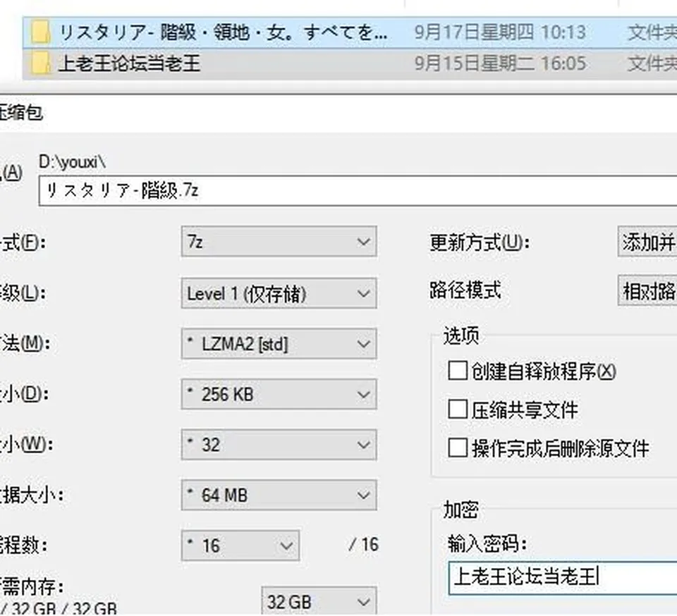
Task: Click password input field under 输入密码
Action: [563, 578]
